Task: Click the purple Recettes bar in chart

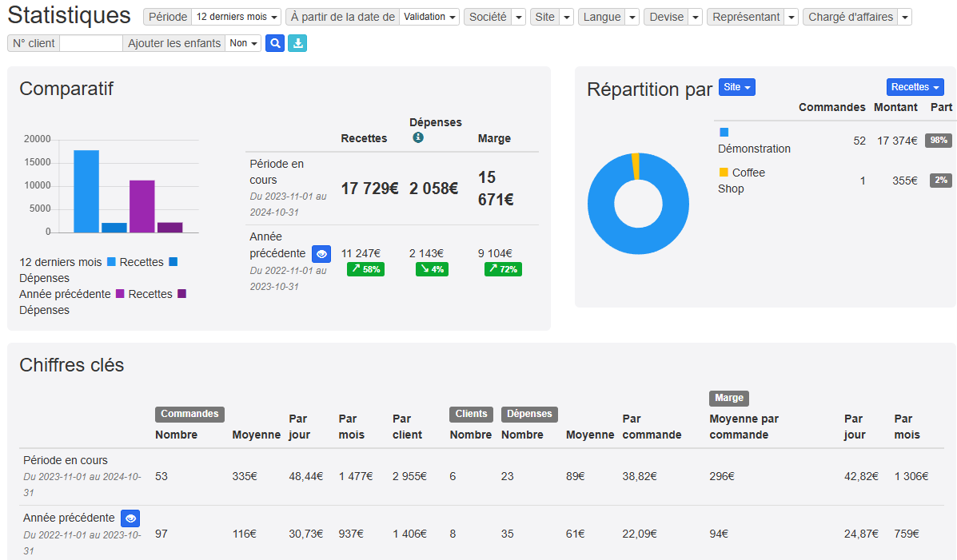Action: point(142,206)
